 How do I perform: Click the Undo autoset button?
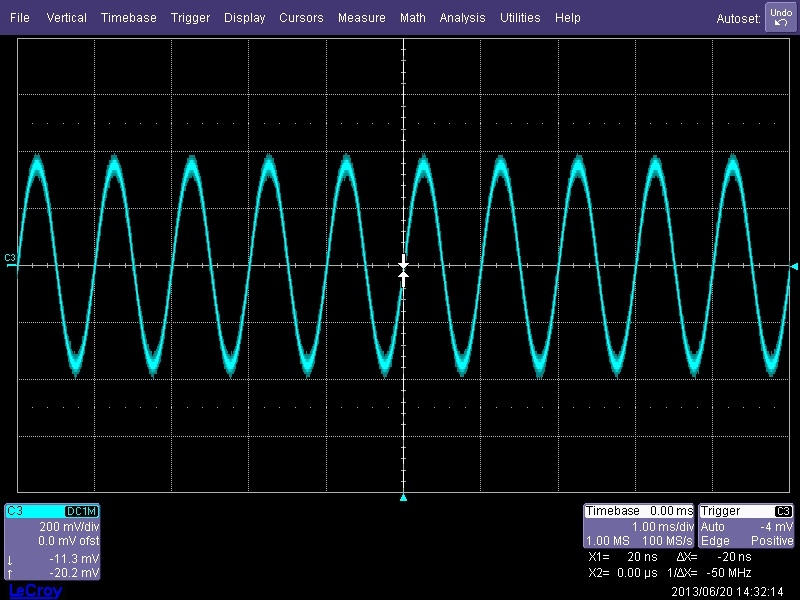(779, 17)
